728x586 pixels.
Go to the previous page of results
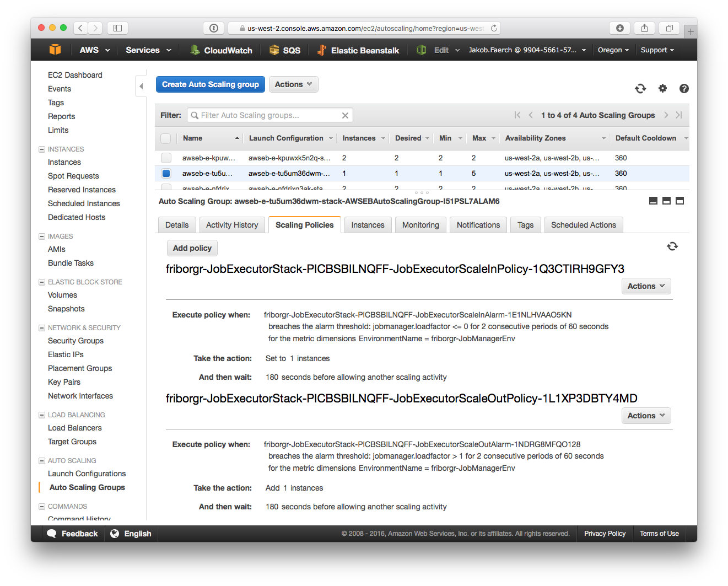(531, 115)
